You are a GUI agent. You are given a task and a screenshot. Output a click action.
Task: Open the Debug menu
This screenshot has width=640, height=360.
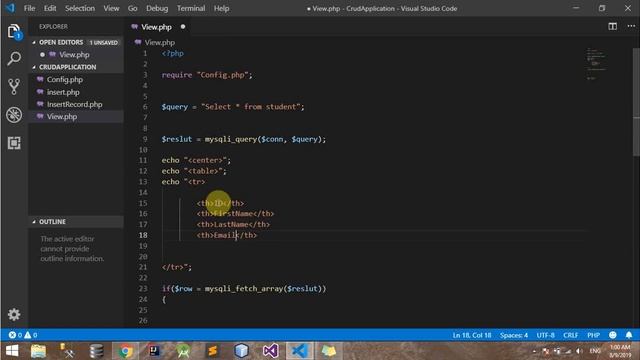157,8
